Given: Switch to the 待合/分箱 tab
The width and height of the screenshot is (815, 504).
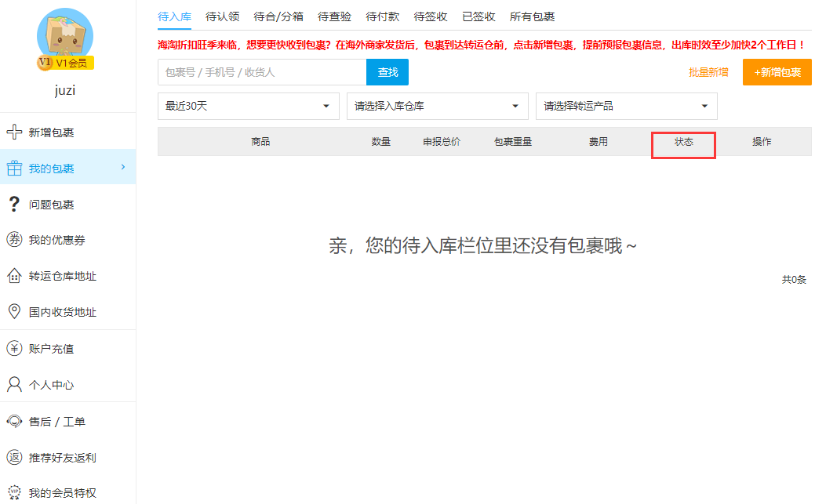Looking at the screenshot, I should 278,16.
